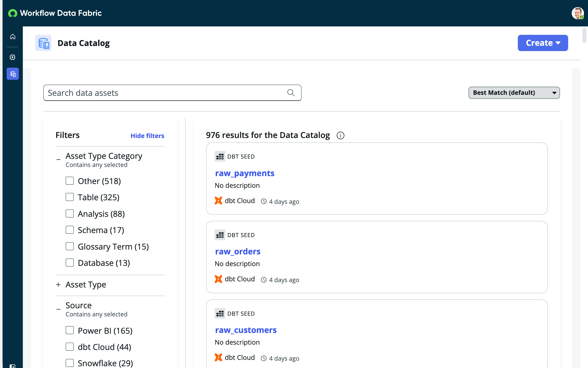Focus the Search data assets field
This screenshot has width=588, height=368.
pyautogui.click(x=172, y=93)
